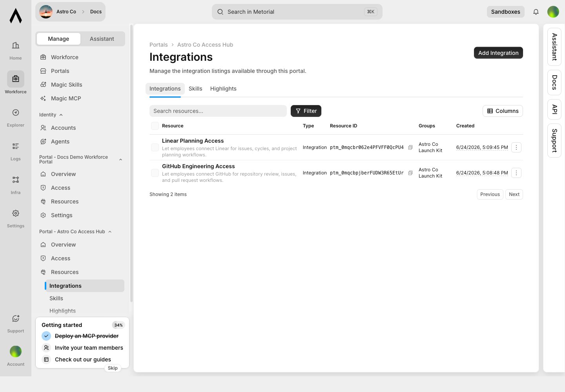Switch to the Manage tab
This screenshot has height=392, width=565.
pyautogui.click(x=58, y=39)
